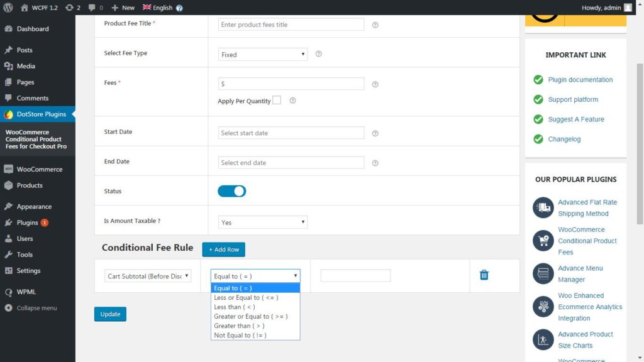Open the Plugin documentation link
Screen dimensions: 644x362
[580, 80]
